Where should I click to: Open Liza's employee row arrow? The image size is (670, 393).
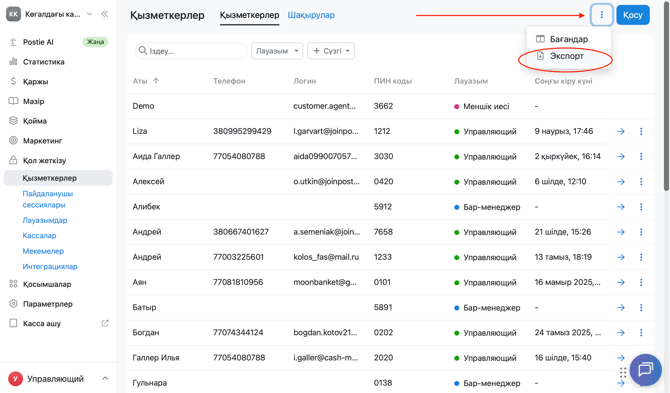point(621,131)
